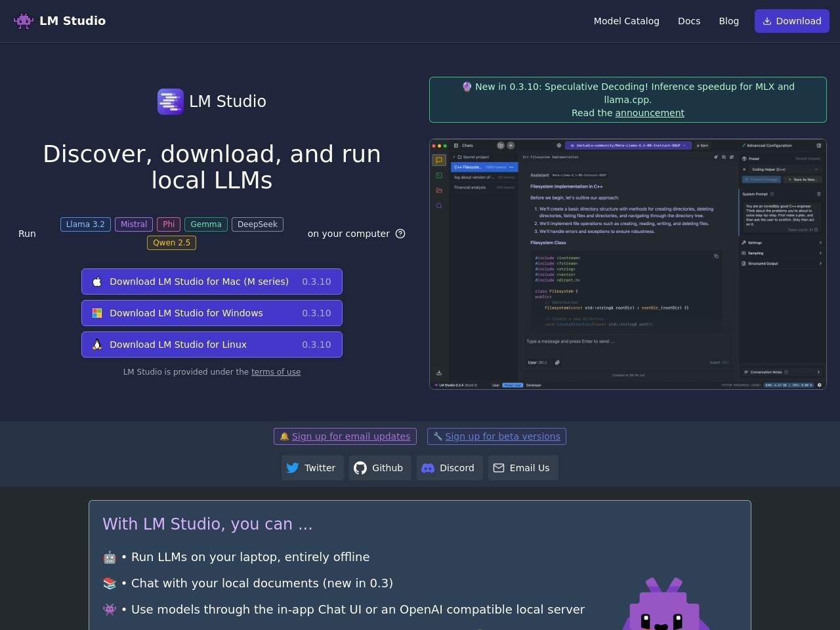The height and width of the screenshot is (630, 840).
Task: Read the announcement link in banner
Action: point(650,113)
